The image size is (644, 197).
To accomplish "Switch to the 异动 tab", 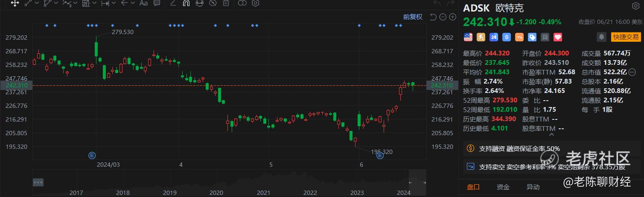I will pyautogui.click(x=533, y=187).
